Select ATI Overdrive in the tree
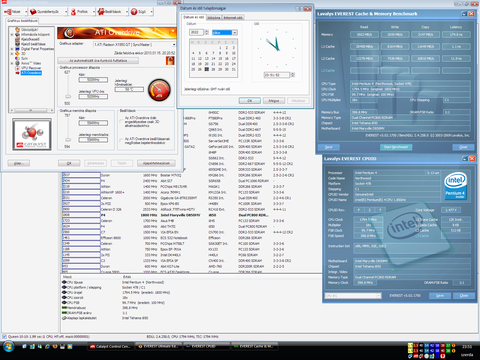 click(31, 73)
